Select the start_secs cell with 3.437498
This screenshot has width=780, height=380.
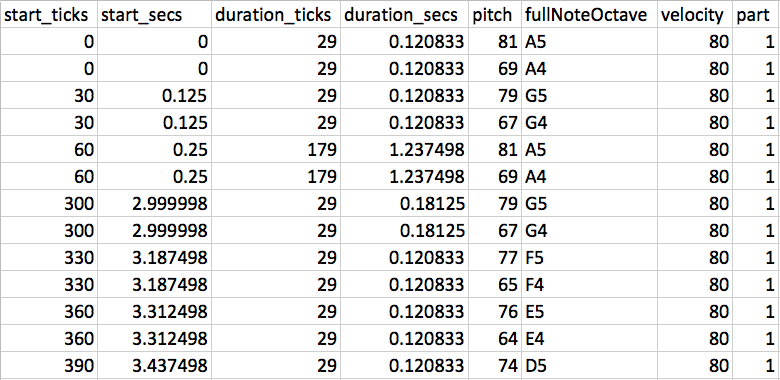pos(154,366)
